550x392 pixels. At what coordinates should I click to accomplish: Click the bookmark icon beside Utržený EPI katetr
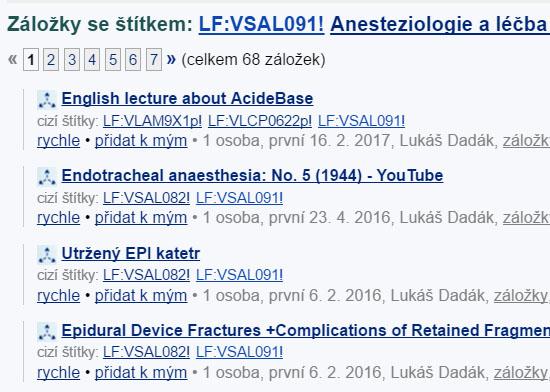pos(47,254)
